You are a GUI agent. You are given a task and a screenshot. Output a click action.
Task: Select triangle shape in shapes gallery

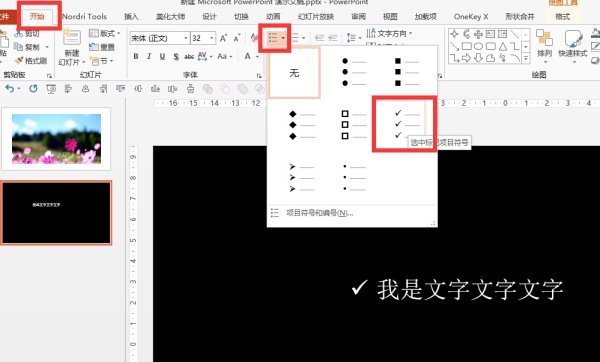tap(503, 46)
